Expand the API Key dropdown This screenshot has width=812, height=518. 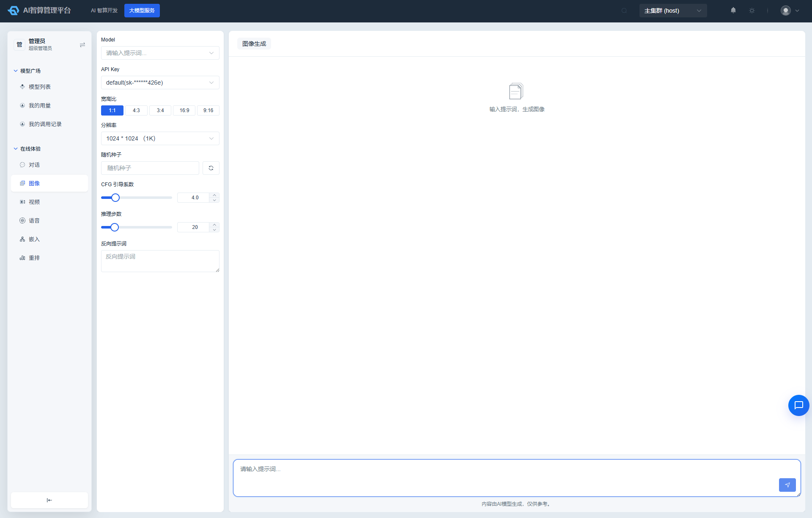160,83
